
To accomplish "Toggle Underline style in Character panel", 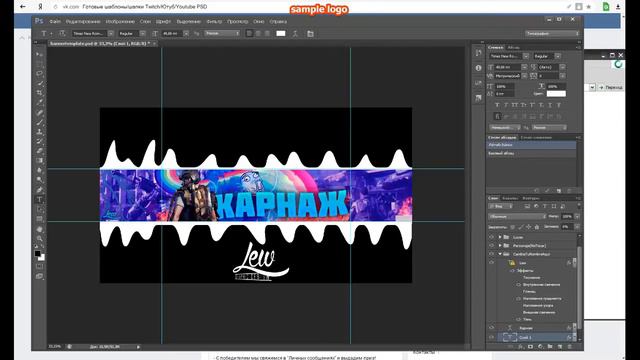I will (x=550, y=105).
